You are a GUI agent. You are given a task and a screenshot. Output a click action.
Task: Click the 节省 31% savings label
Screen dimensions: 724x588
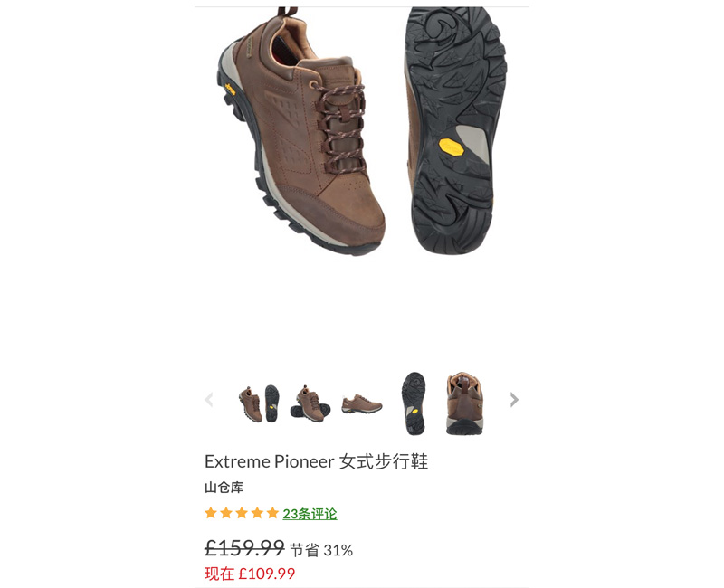pos(321,550)
